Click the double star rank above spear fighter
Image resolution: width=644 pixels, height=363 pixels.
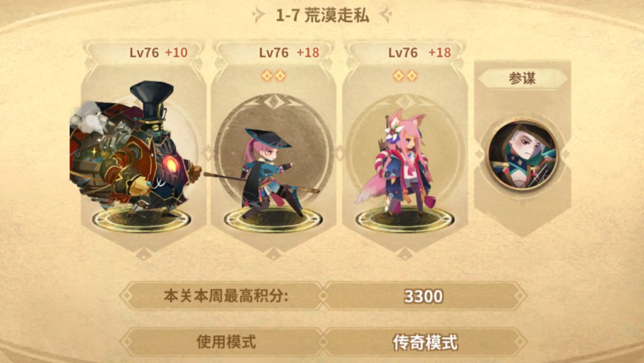(274, 76)
